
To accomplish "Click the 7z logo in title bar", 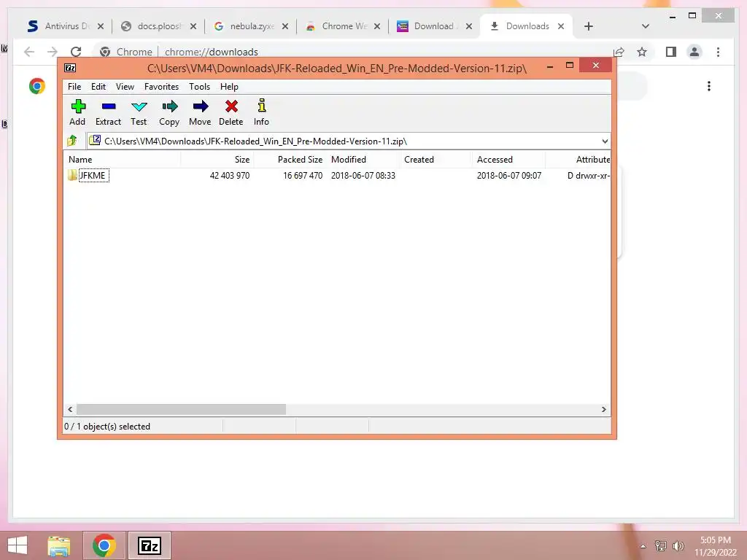I will pyautogui.click(x=70, y=68).
